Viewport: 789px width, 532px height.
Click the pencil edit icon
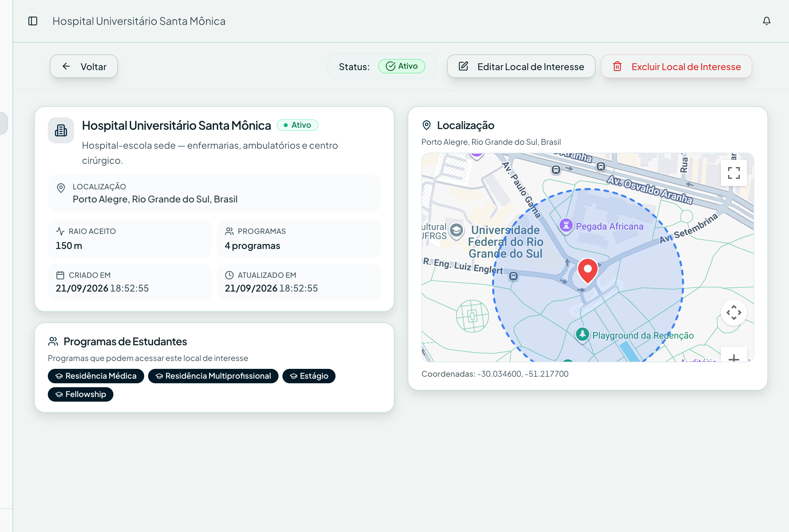[463, 66]
